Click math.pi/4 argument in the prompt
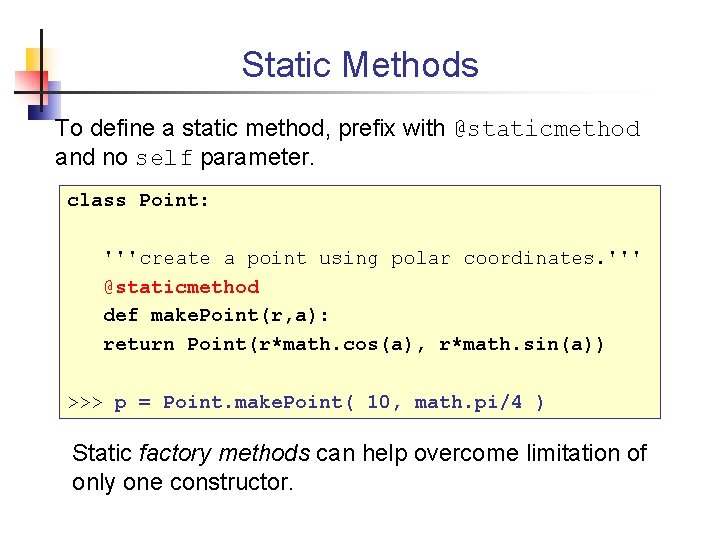The image size is (720, 540). tap(468, 403)
